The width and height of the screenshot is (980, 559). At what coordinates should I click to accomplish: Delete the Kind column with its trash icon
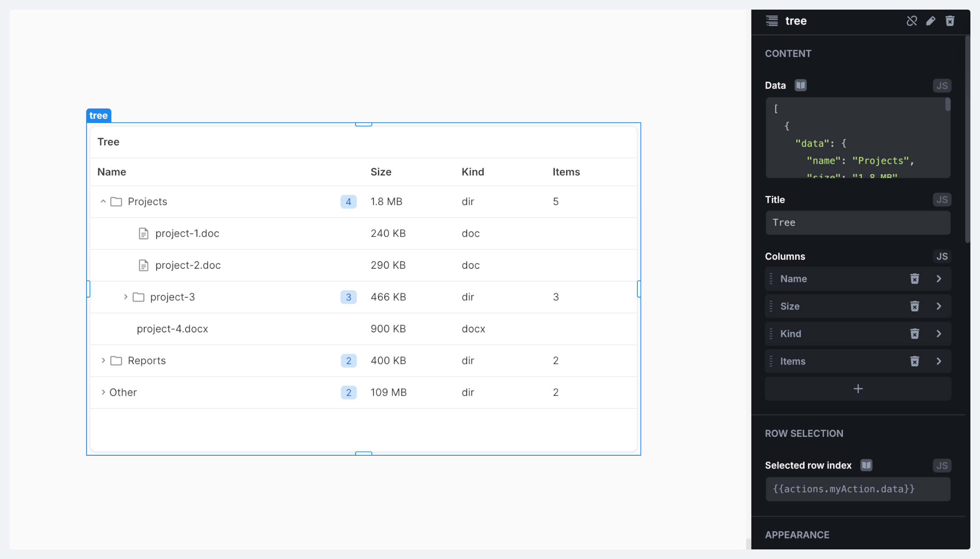914,334
